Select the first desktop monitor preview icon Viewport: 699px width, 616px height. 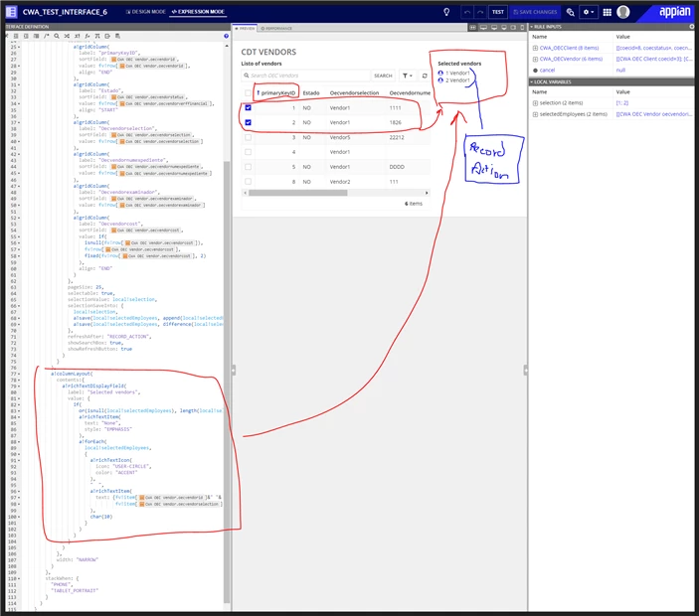coord(483,28)
